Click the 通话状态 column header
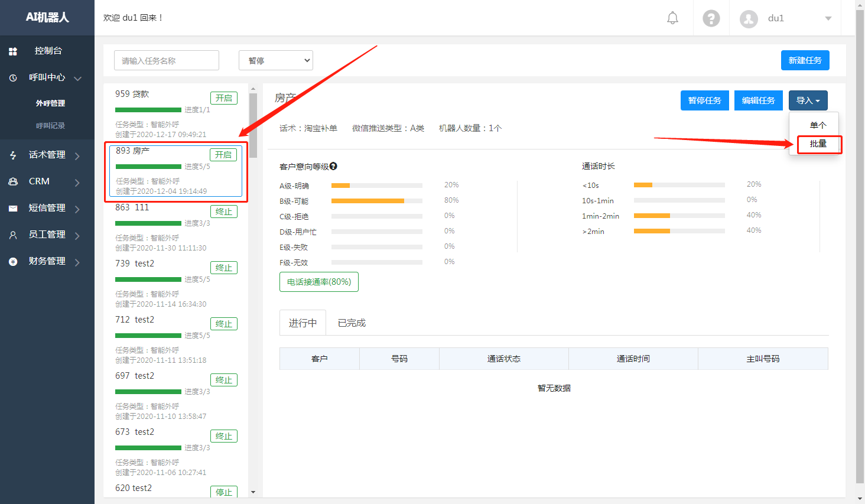 (x=504, y=359)
